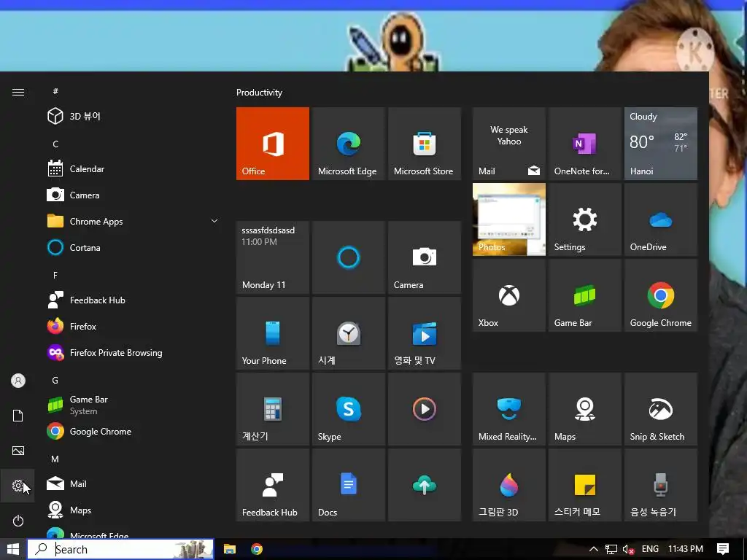Open the Photos tile

tap(508, 219)
